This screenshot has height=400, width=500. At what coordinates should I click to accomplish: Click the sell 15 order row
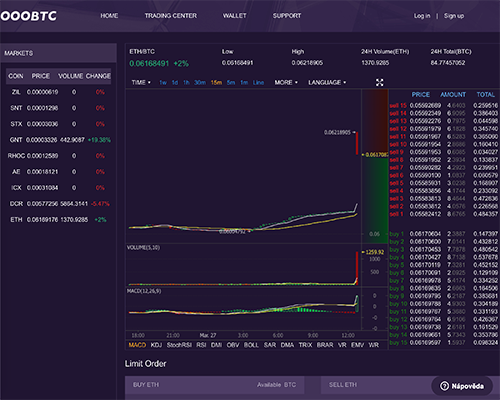tap(444, 105)
